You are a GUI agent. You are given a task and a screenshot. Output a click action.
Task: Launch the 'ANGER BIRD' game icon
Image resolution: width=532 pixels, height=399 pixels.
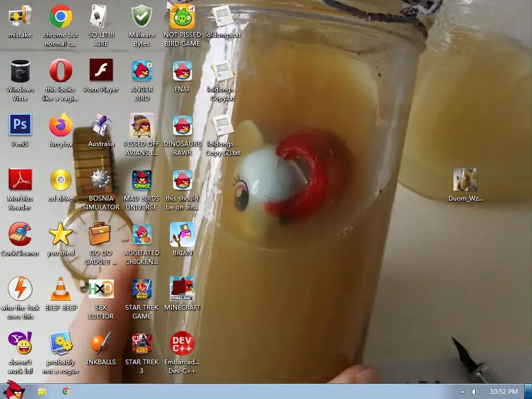coord(141,71)
